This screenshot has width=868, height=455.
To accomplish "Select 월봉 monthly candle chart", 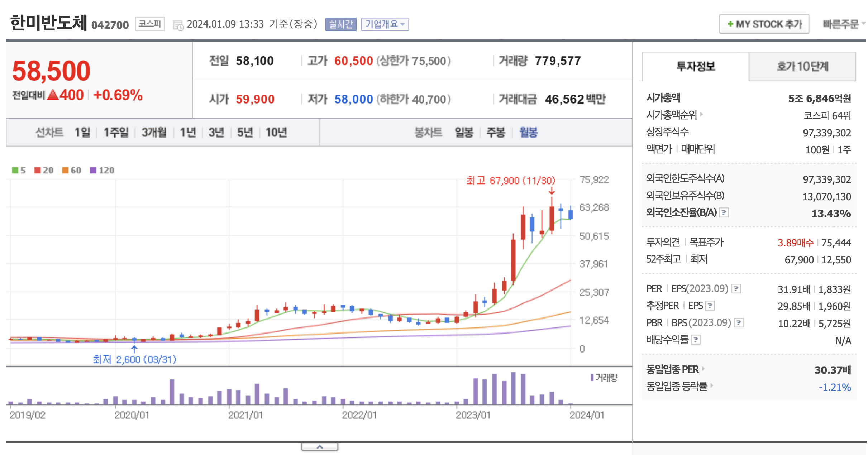I will 528,133.
